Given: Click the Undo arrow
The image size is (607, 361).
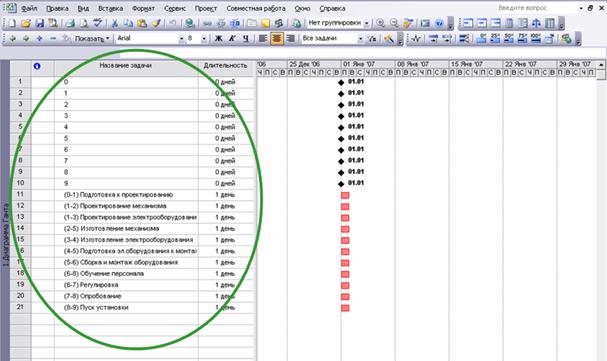Looking at the screenshot, I should 173,23.
